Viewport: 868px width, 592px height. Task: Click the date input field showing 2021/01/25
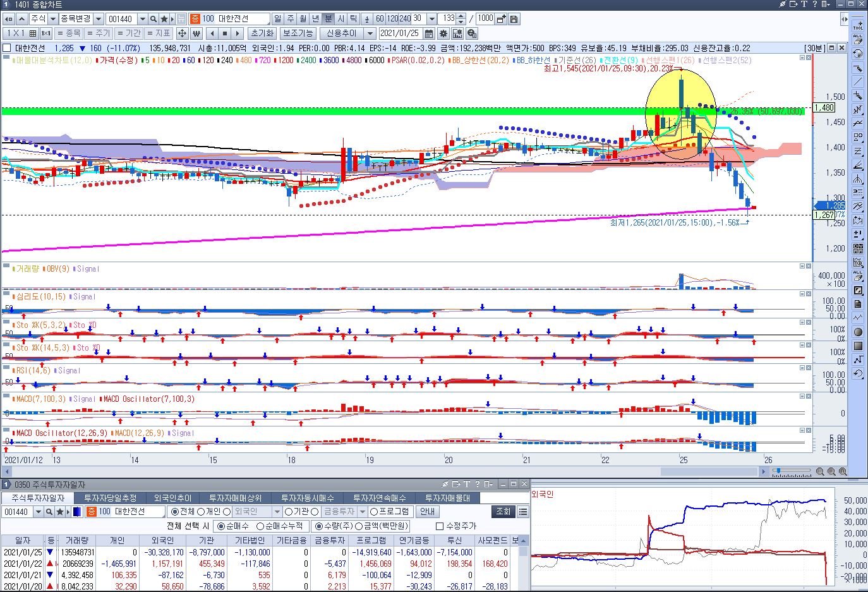[x=401, y=33]
